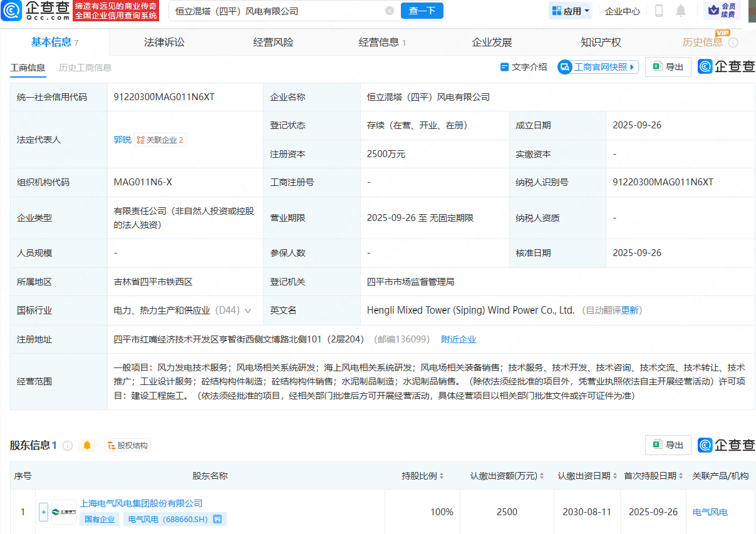Click the shareholder alert bell icon
Viewport: 756px width, 534px height.
pyautogui.click(x=86, y=445)
